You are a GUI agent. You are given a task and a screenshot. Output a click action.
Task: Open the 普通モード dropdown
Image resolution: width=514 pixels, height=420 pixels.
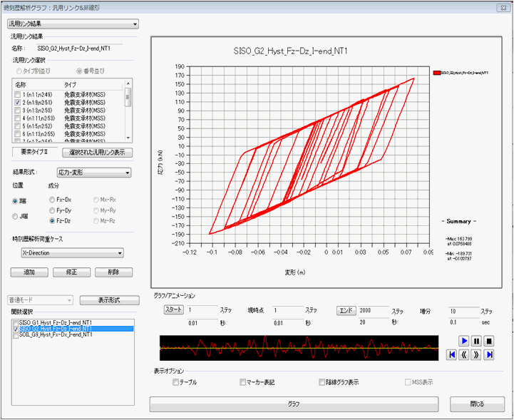click(40, 300)
